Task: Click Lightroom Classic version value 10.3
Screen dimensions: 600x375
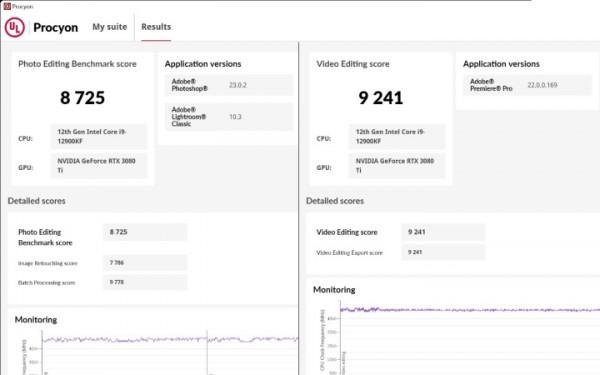Action: point(235,117)
